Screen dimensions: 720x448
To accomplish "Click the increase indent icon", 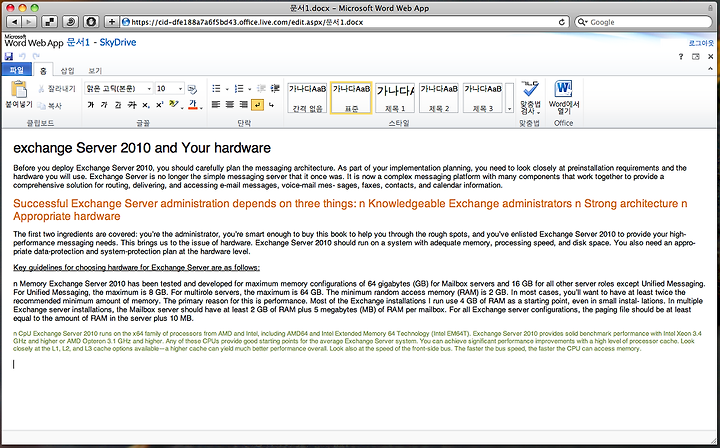I will pyautogui.click(x=275, y=89).
